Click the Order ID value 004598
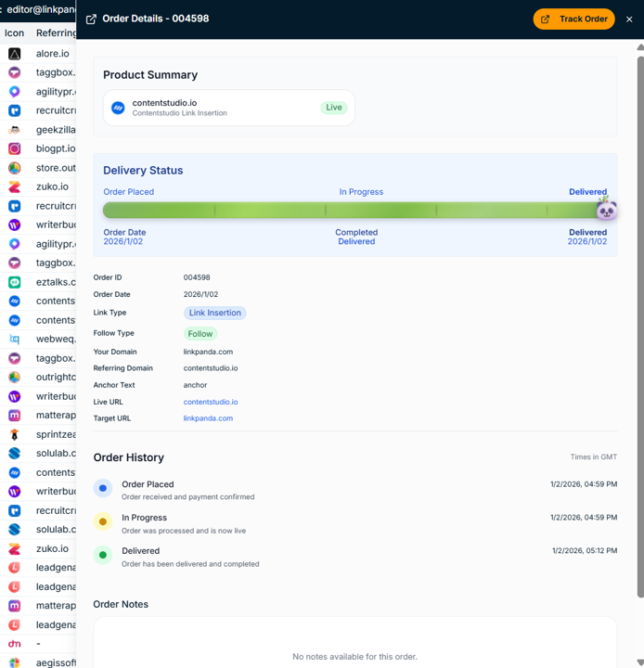644x668 pixels. (197, 277)
